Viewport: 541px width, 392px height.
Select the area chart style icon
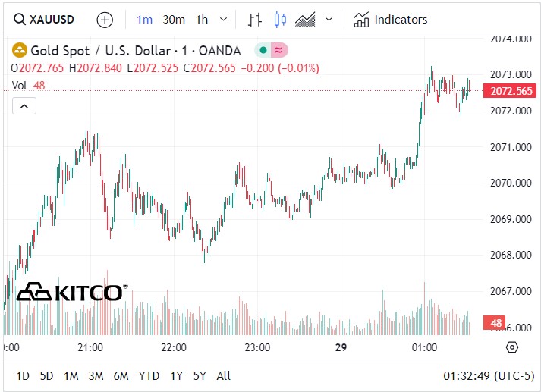pyautogui.click(x=305, y=20)
